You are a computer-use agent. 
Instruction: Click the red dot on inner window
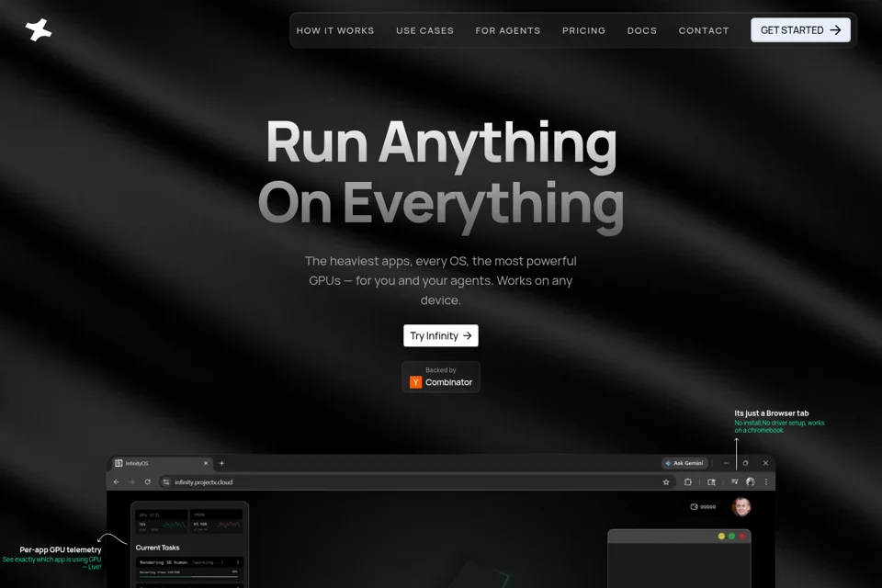(x=742, y=537)
